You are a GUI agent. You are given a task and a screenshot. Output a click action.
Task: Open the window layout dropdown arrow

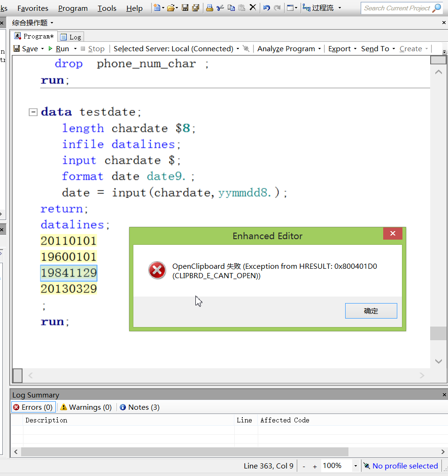(296, 8)
